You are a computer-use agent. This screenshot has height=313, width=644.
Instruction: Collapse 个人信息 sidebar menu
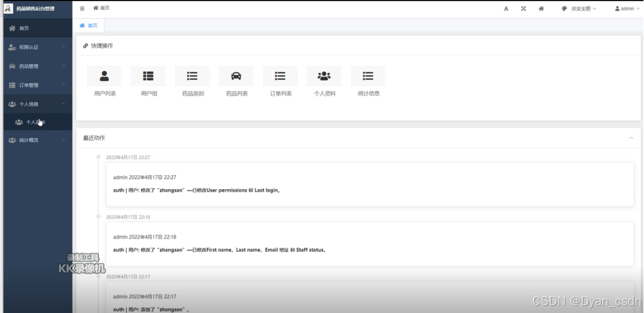(x=38, y=104)
